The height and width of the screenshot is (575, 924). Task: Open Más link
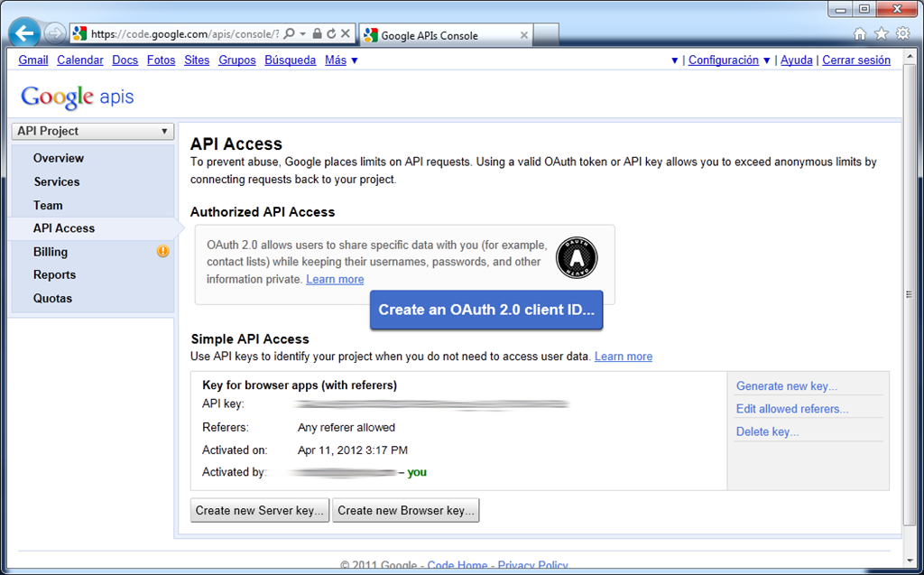336,60
